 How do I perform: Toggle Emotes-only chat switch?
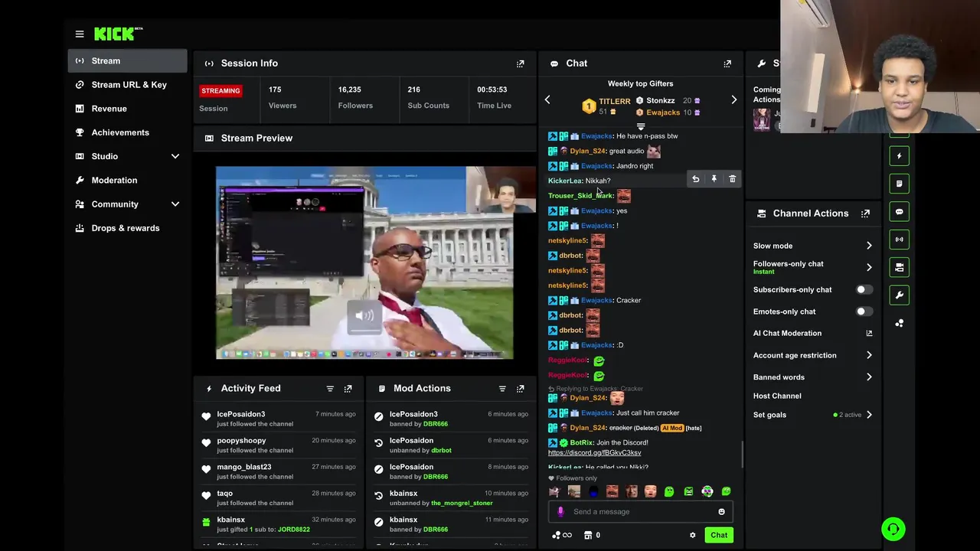coord(864,311)
